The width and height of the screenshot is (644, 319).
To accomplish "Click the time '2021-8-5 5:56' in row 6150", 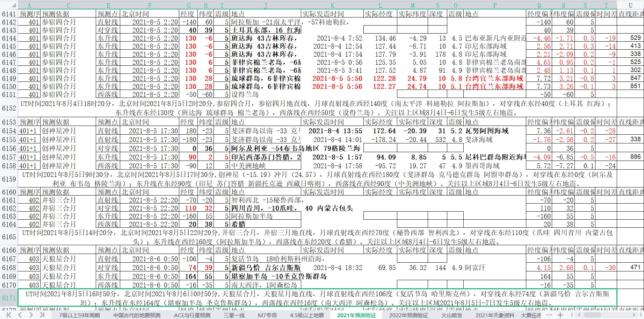I will point(337,86).
